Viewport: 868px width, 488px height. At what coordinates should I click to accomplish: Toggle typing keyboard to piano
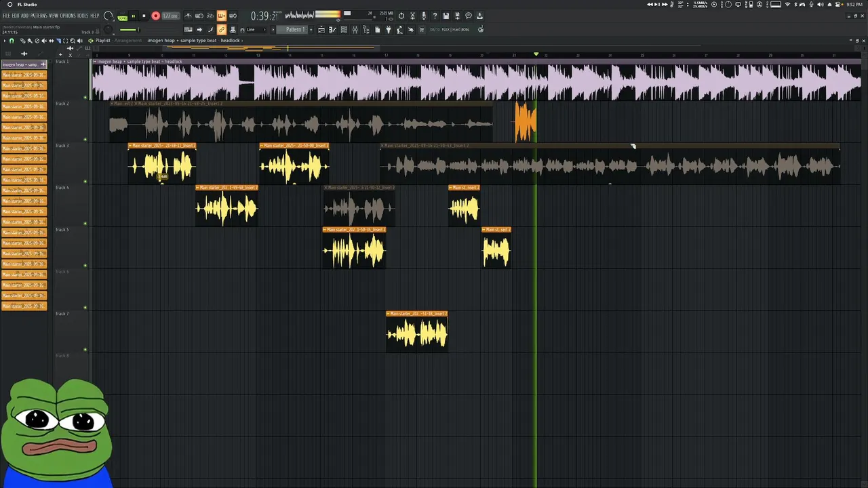tap(188, 30)
